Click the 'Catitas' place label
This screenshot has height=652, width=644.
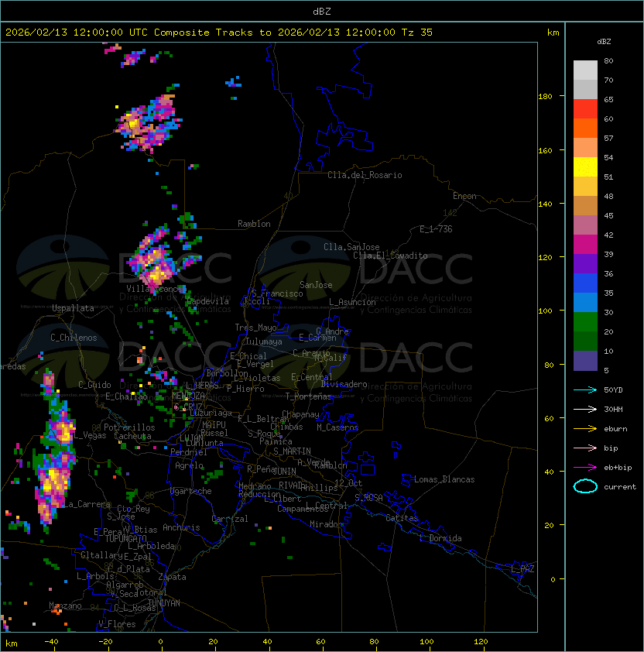pyautogui.click(x=402, y=518)
